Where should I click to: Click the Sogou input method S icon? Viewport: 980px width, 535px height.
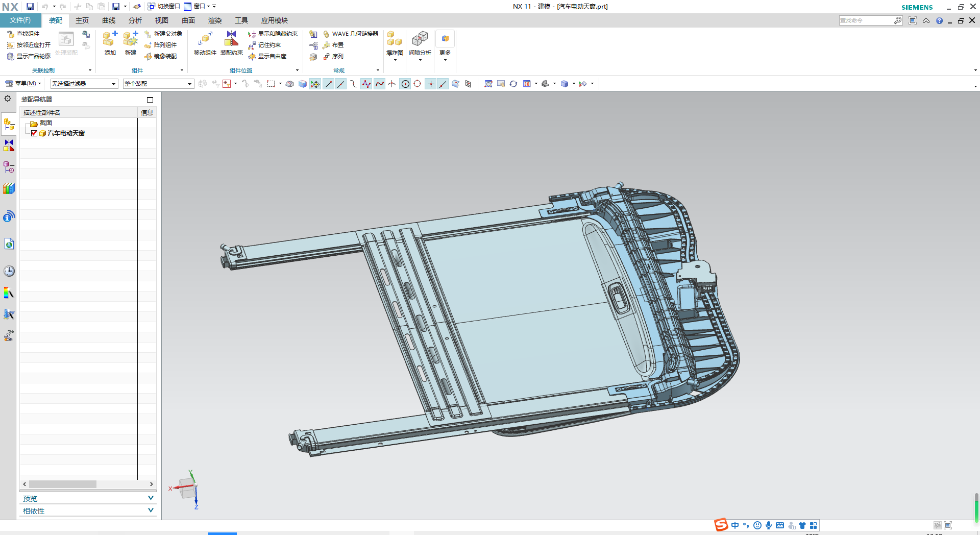[721, 525]
